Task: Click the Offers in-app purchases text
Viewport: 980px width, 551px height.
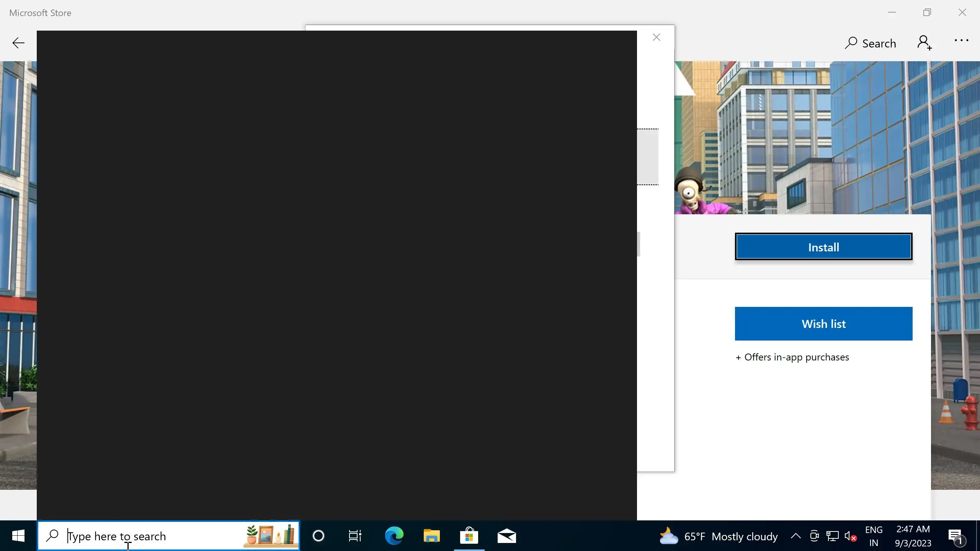Action: coord(792,357)
